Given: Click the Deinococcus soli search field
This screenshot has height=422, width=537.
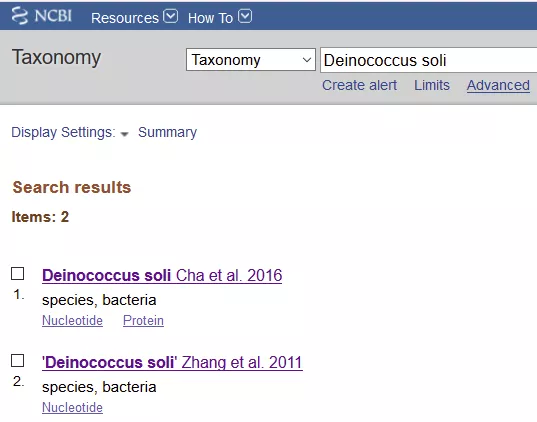Looking at the screenshot, I should point(428,60).
